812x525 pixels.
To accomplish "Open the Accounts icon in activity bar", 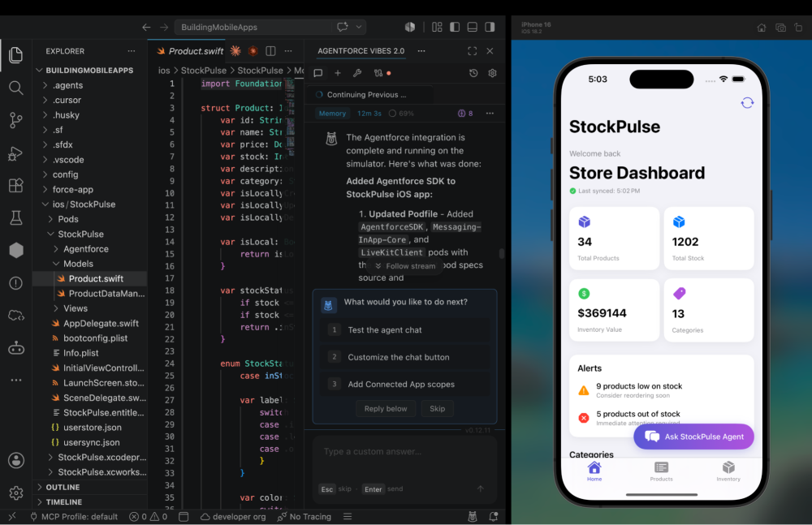I will pos(16,460).
